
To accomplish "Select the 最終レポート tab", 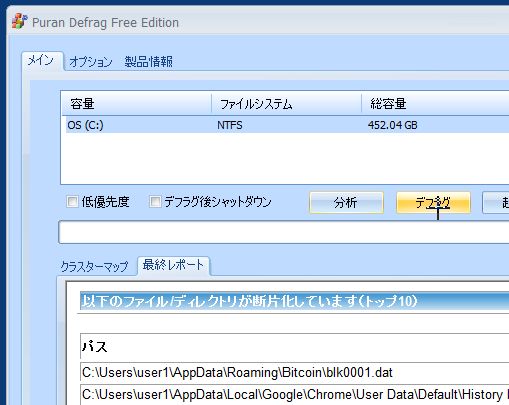I will [173, 265].
